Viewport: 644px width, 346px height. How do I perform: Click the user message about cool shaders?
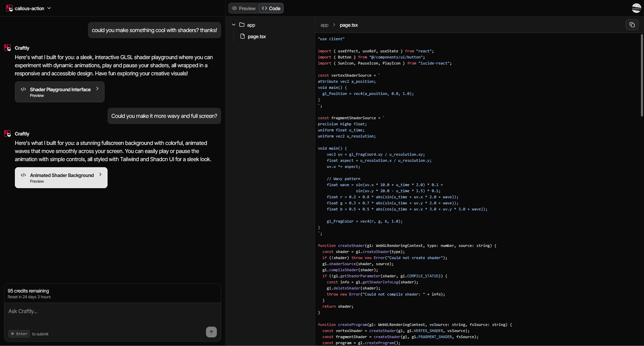coord(154,30)
